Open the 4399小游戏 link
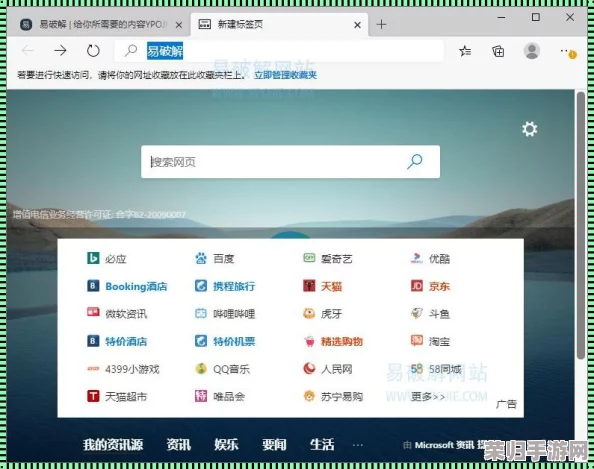Image resolution: width=594 pixels, height=469 pixels. point(132,369)
